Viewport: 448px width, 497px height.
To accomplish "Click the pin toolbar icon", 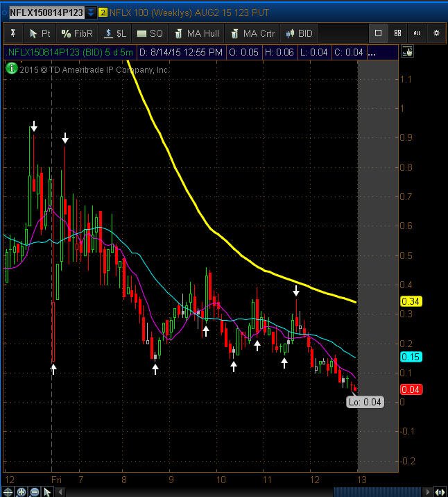I will 13,33.
